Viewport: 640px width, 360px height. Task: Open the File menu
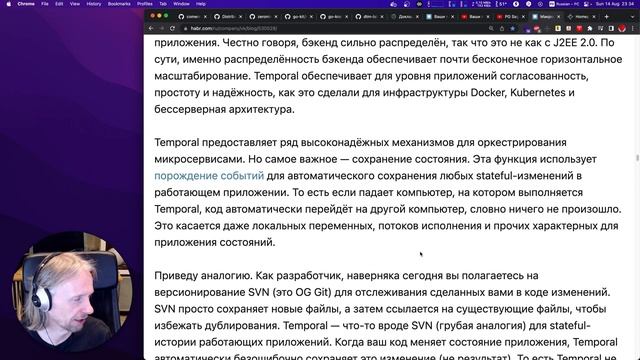(45, 4)
